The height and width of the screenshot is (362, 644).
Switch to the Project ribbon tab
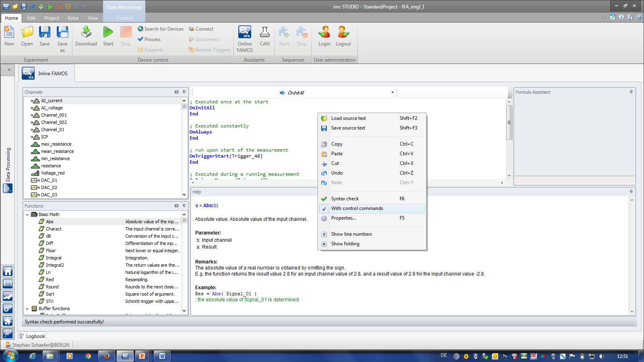point(52,18)
